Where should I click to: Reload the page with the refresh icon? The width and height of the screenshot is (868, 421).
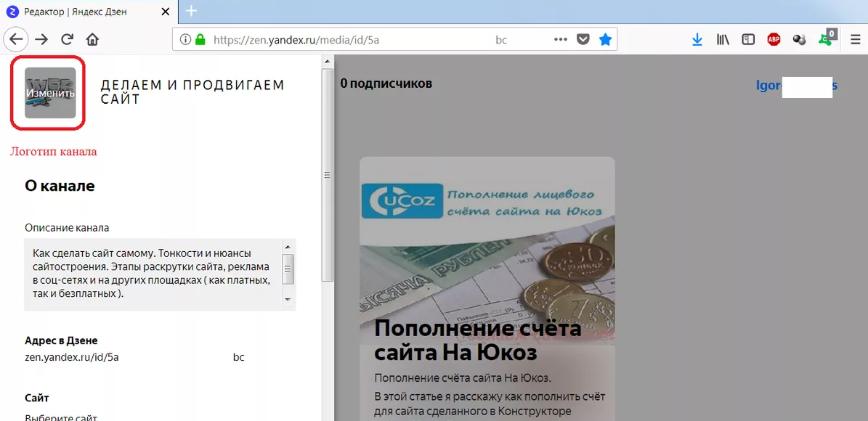tap(67, 39)
